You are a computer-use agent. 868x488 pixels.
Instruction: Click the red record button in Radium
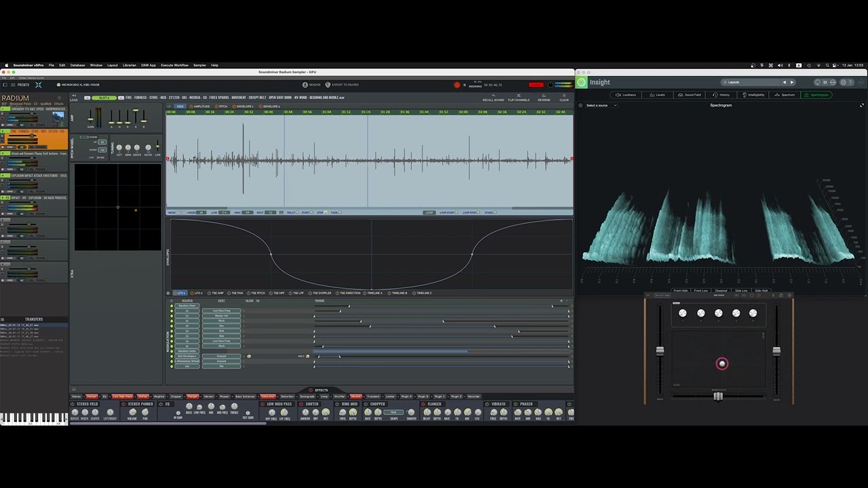click(456, 85)
